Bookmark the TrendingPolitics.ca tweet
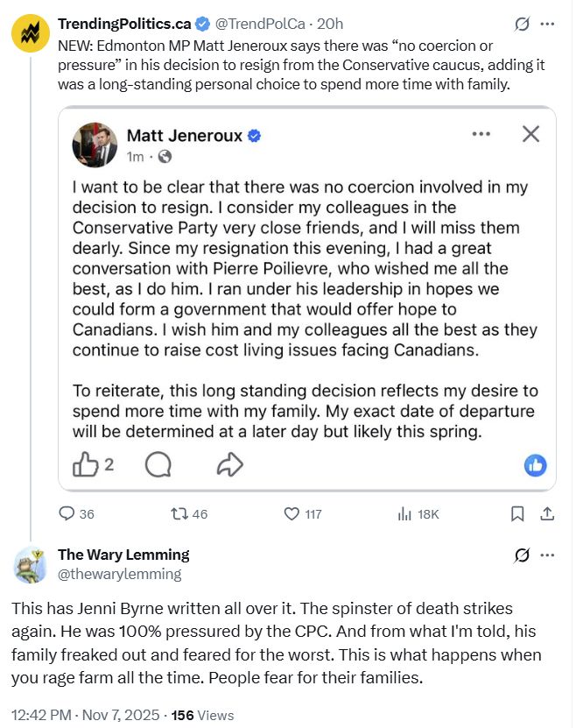This screenshot has height=728, width=576. click(x=517, y=514)
